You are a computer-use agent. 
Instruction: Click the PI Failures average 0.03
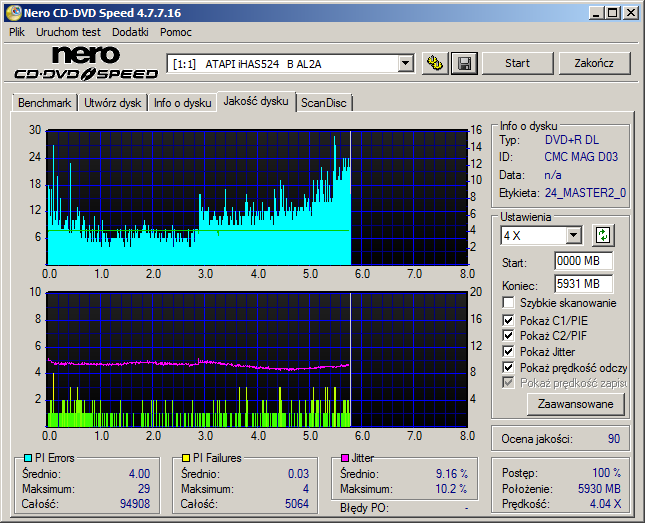[x=299, y=474]
